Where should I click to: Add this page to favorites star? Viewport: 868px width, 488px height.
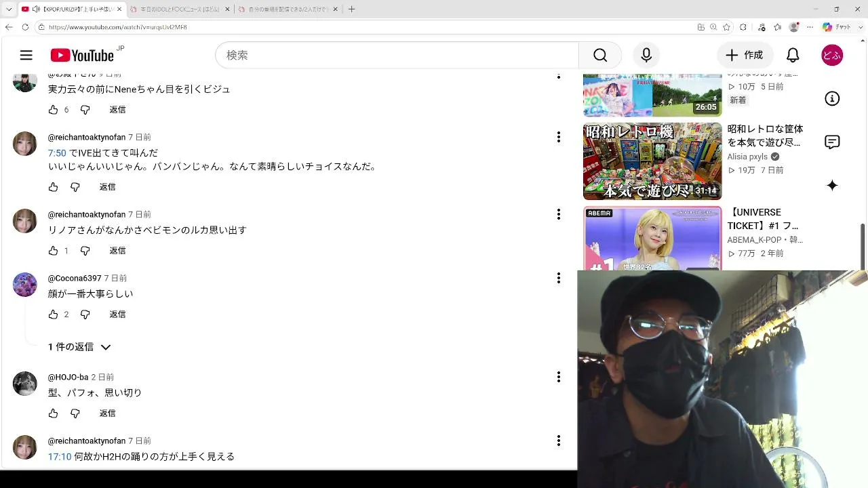[x=727, y=27]
